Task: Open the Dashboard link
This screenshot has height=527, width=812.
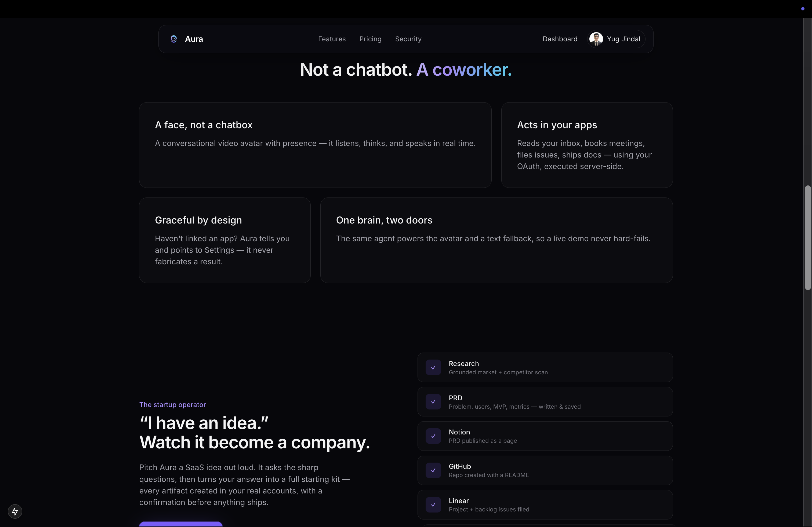Action: pyautogui.click(x=560, y=39)
